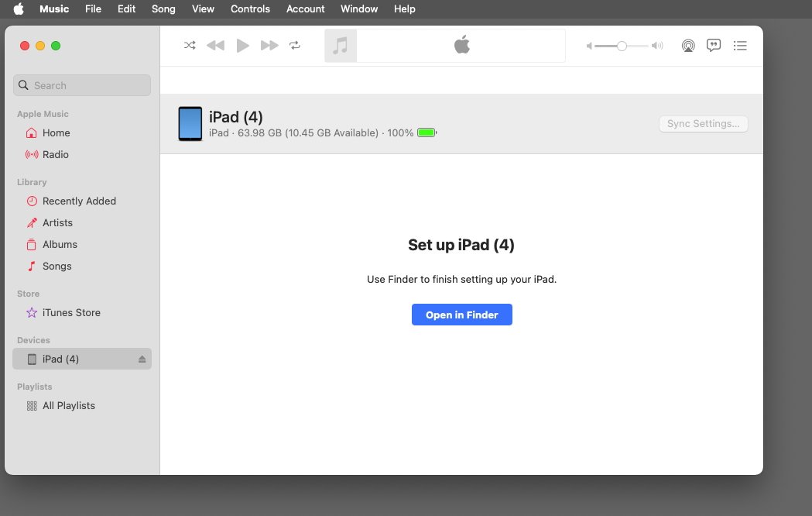The height and width of the screenshot is (516, 812).
Task: Open Radio in the sidebar
Action: coord(56,155)
